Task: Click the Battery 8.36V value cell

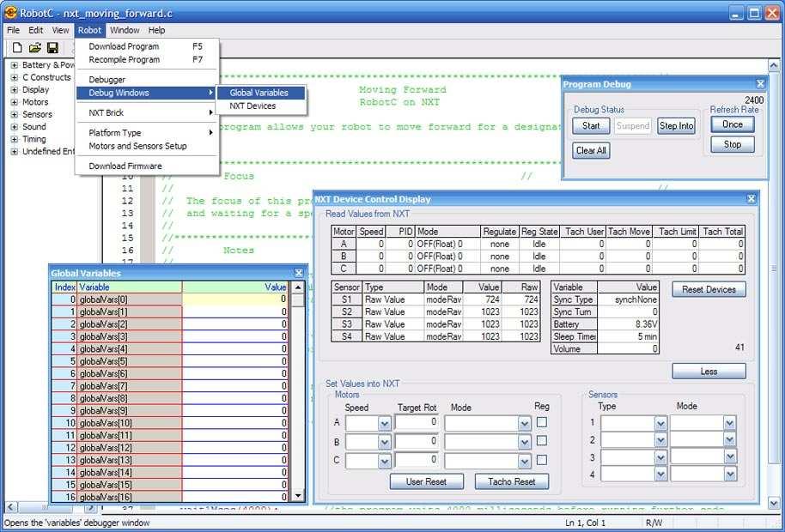Action: click(629, 324)
